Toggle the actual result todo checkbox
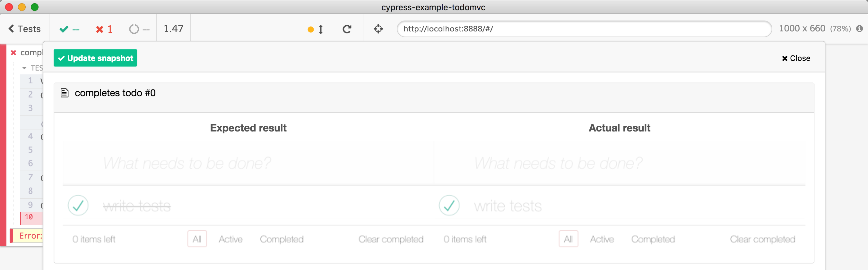 click(449, 205)
